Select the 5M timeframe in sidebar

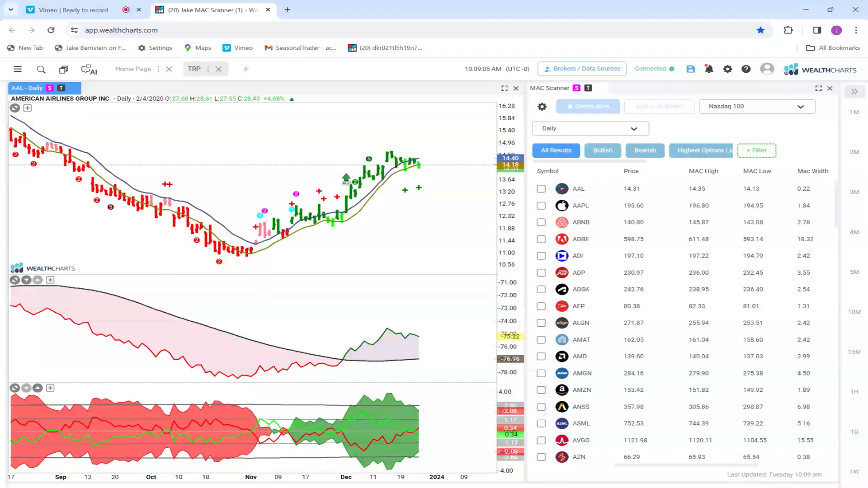point(854,272)
